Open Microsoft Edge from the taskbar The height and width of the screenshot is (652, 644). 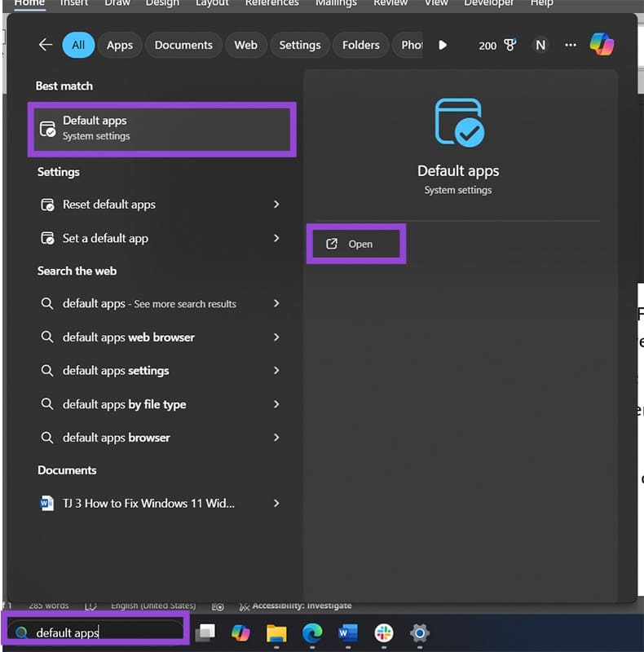click(312, 632)
